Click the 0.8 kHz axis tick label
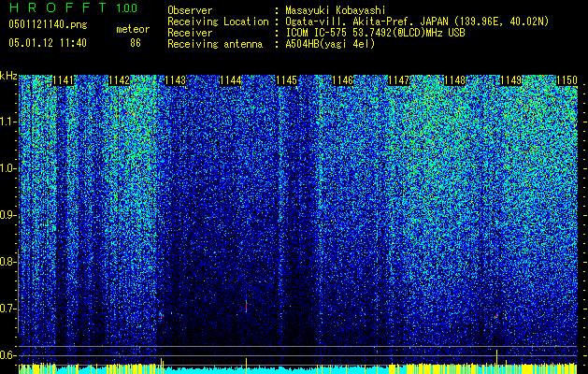The image size is (588, 374). tap(7, 262)
